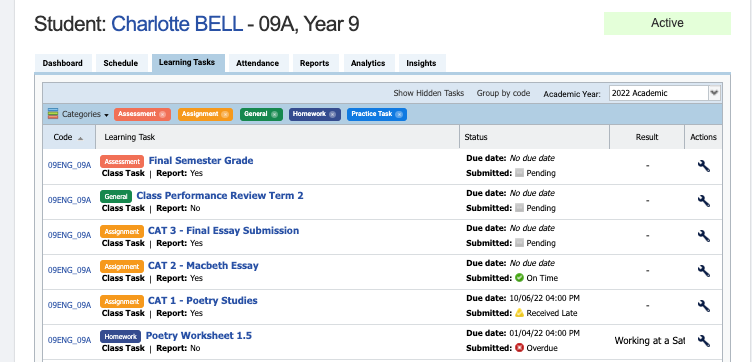Click the Categories color bars icon
Screen dimensions: 752x362
click(x=53, y=114)
